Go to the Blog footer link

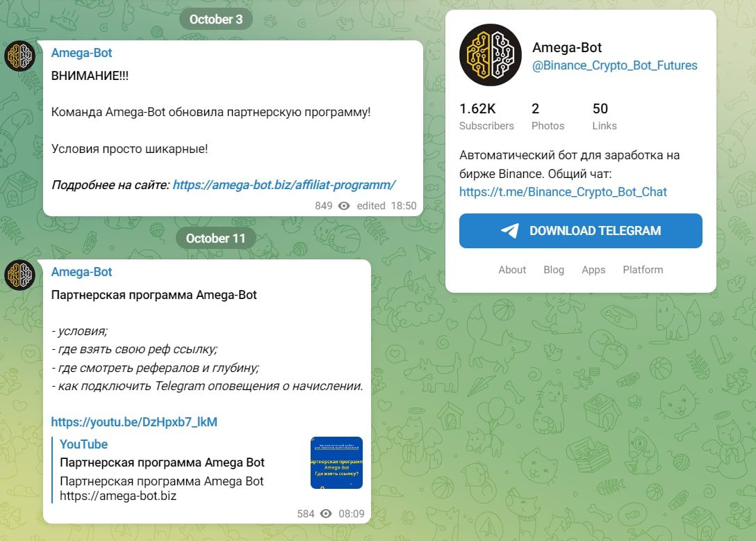tap(554, 270)
